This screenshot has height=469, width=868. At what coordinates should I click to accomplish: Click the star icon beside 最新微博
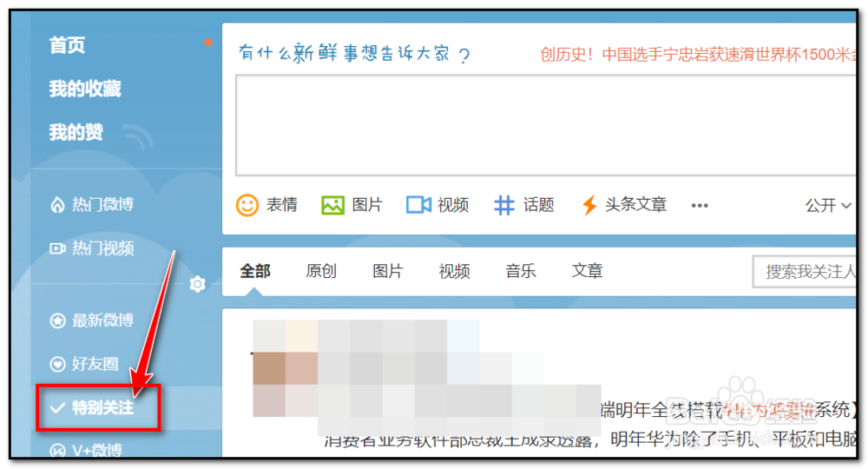(57, 320)
